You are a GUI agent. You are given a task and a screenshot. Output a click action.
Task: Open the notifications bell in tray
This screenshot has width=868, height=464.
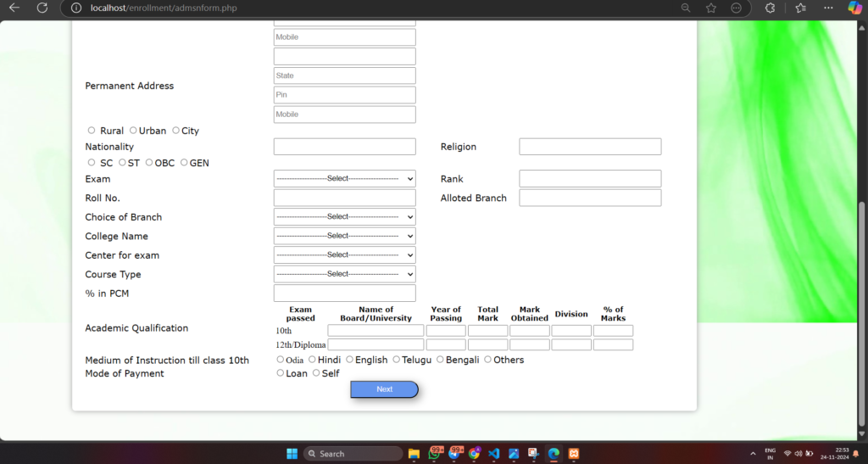856,454
